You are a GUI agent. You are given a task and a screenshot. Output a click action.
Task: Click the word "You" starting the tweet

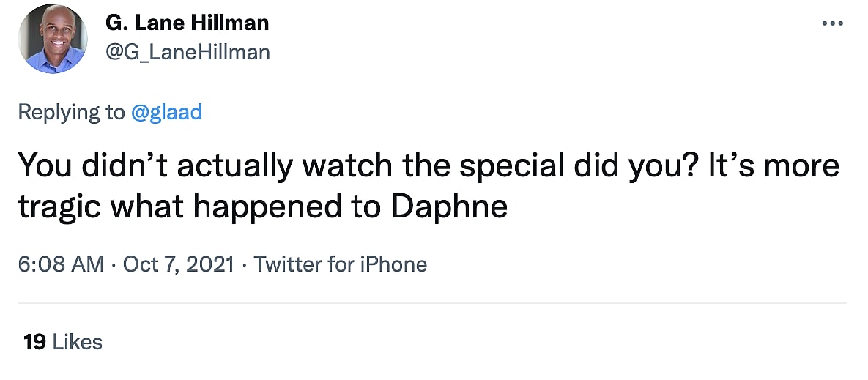[x=42, y=165]
